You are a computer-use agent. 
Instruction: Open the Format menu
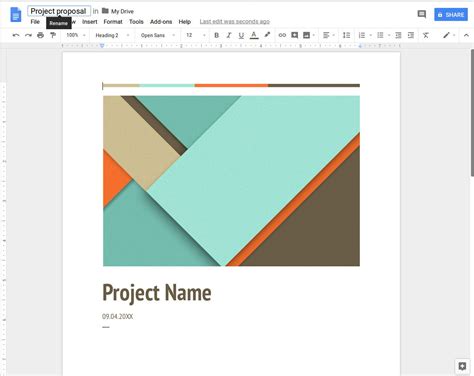pos(113,22)
